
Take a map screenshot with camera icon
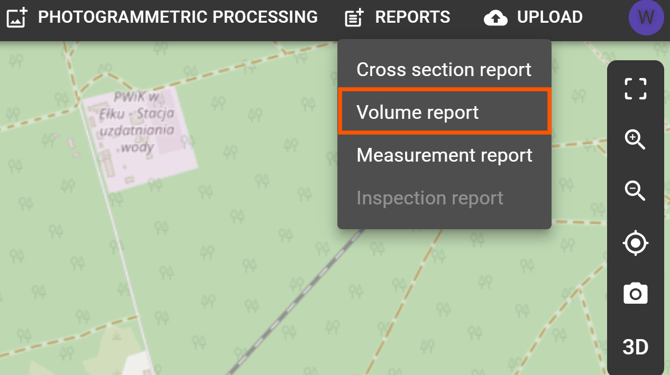635,293
